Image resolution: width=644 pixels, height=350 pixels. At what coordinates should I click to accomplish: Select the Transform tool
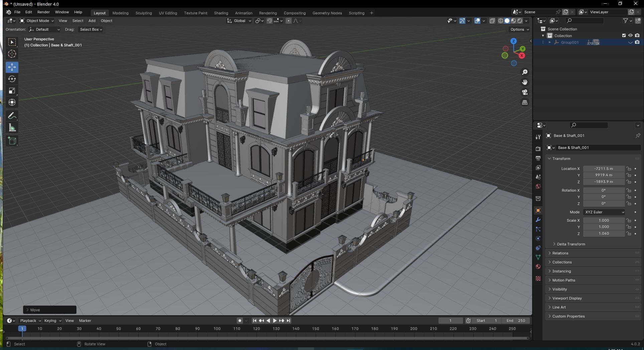coord(12,102)
